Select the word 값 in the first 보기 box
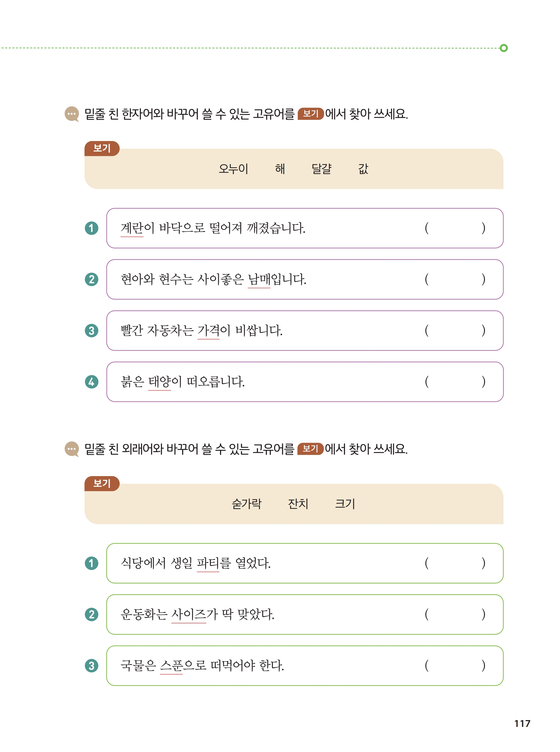 (363, 168)
